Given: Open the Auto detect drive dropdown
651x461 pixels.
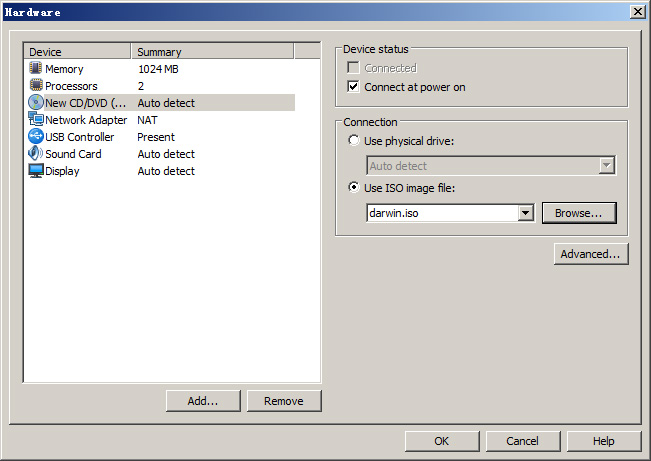Looking at the screenshot, I should (491, 166).
